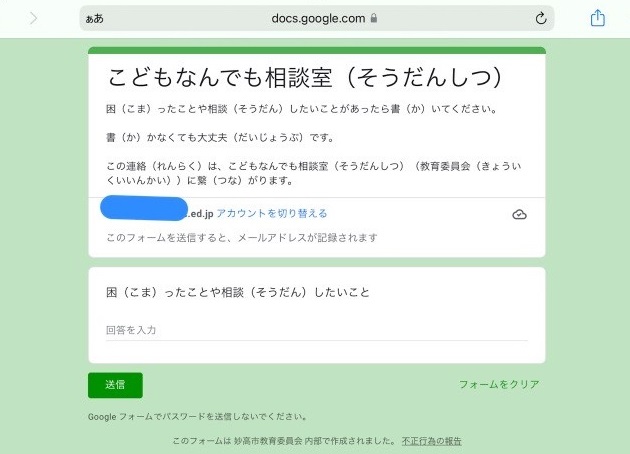Click the Google フォーム password warning text
The height and width of the screenshot is (454, 630).
(197, 417)
